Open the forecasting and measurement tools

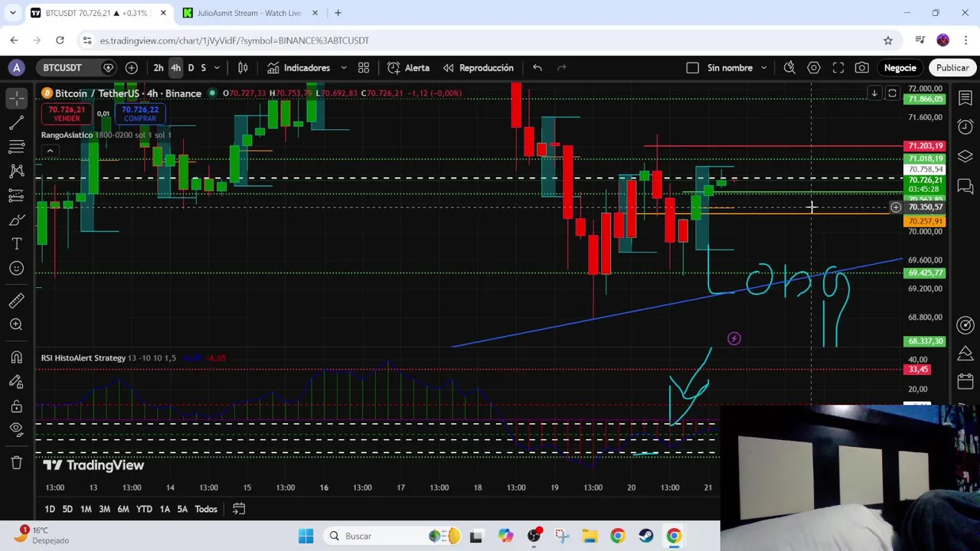click(17, 195)
